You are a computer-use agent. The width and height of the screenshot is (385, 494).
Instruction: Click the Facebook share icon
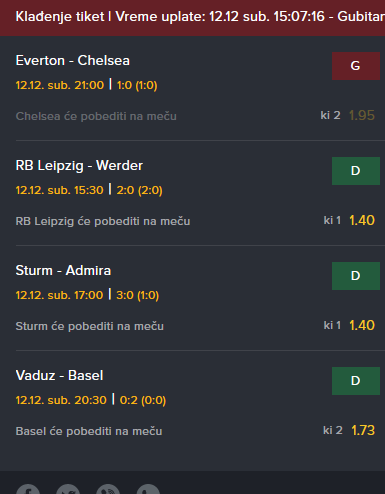[x=28, y=490]
